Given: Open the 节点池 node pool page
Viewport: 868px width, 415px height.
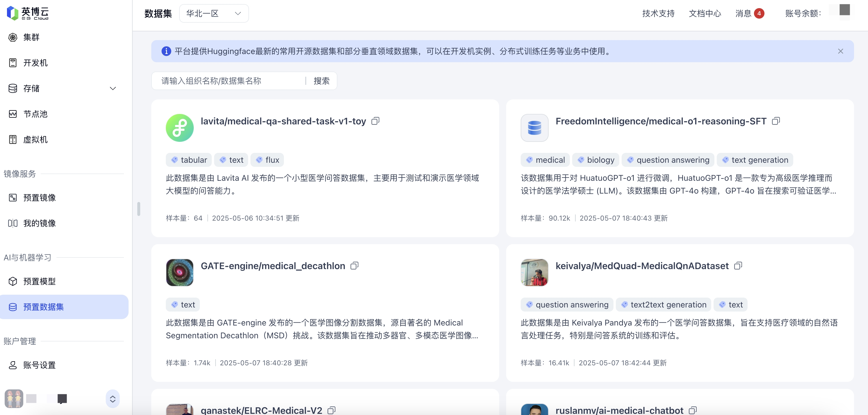Looking at the screenshot, I should [x=35, y=114].
